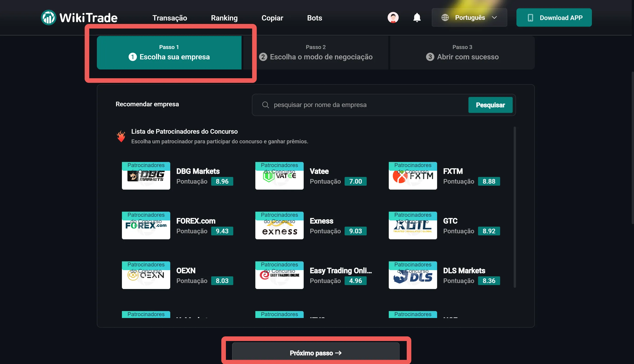634x364 pixels.
Task: Expand the Português language dropdown
Action: pos(469,17)
